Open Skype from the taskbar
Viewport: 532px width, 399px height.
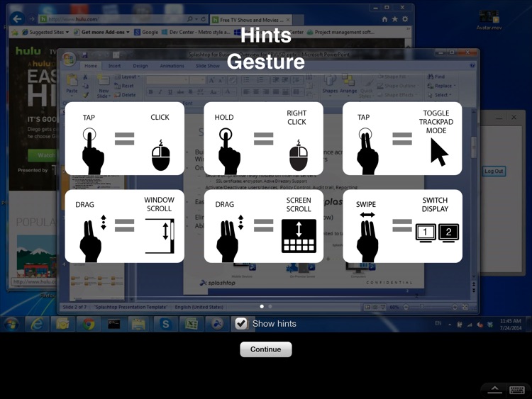pos(165,324)
